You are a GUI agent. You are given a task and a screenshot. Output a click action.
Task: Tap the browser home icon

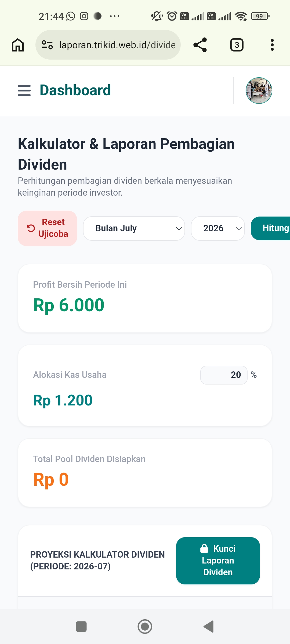(18, 45)
